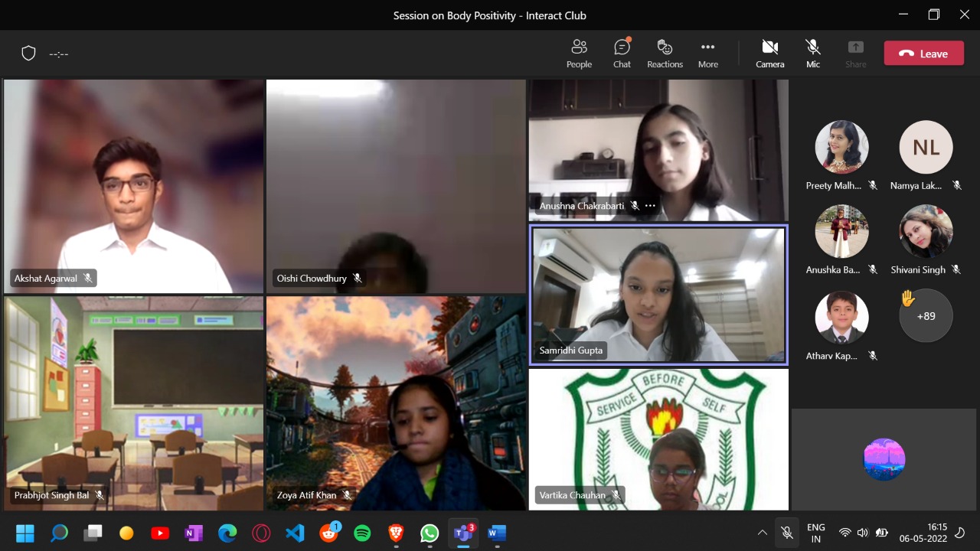Click Preety Malhotra's participant avatar
Screen dimensions: 980x551
point(841,147)
